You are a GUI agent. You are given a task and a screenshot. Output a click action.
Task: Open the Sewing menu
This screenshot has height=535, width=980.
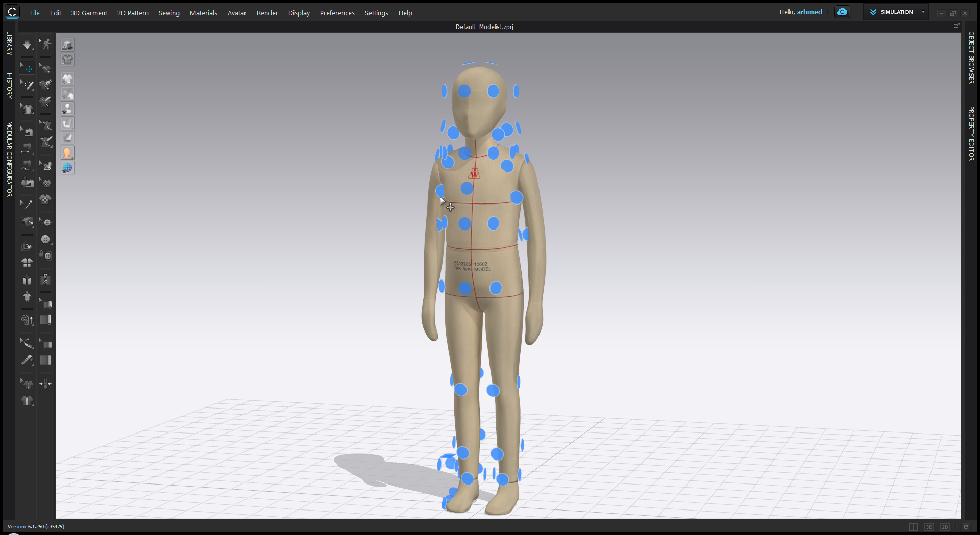click(x=169, y=13)
